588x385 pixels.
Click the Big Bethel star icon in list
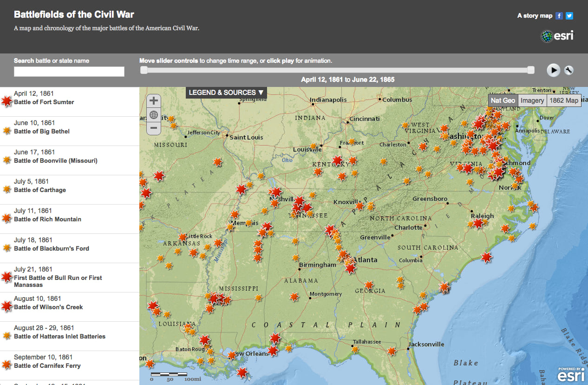7,131
